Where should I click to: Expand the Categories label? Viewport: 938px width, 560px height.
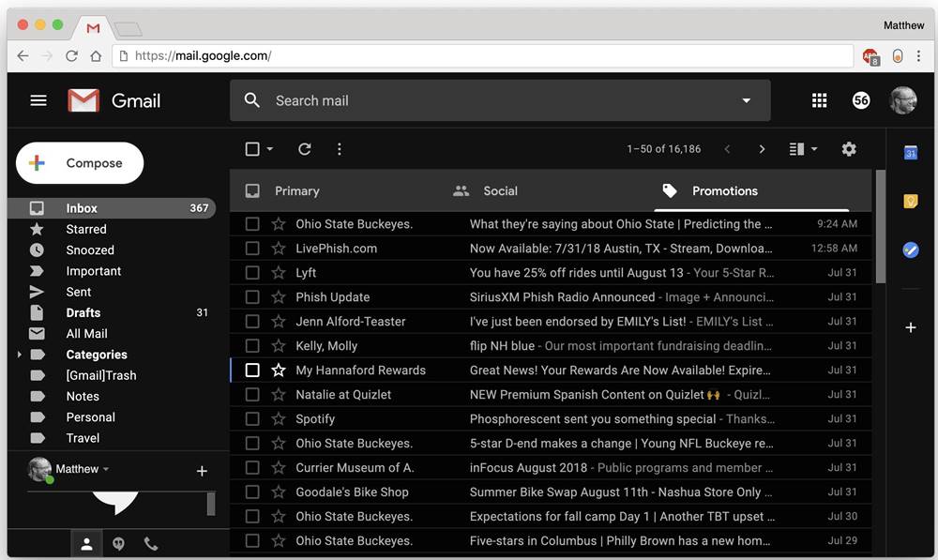click(19, 355)
